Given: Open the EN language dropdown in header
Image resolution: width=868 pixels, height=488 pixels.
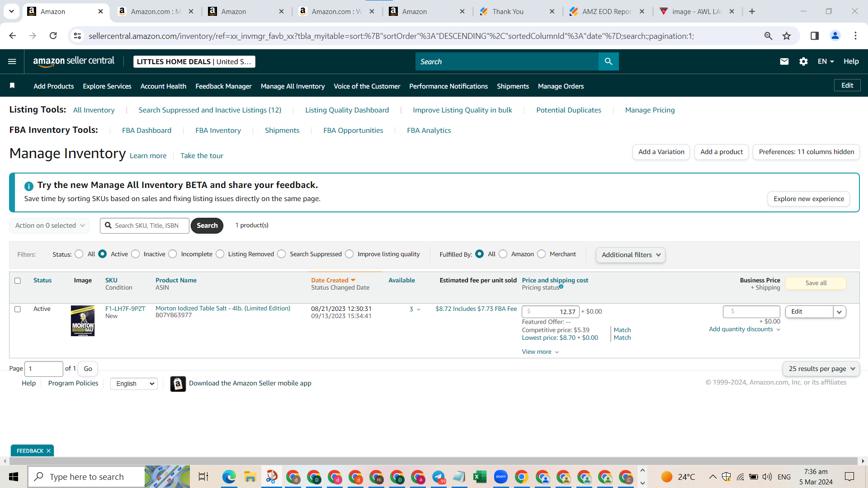Looking at the screenshot, I should pos(826,61).
